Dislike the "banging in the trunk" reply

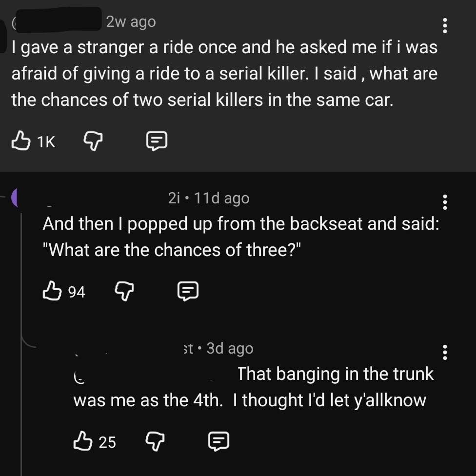[155, 441]
